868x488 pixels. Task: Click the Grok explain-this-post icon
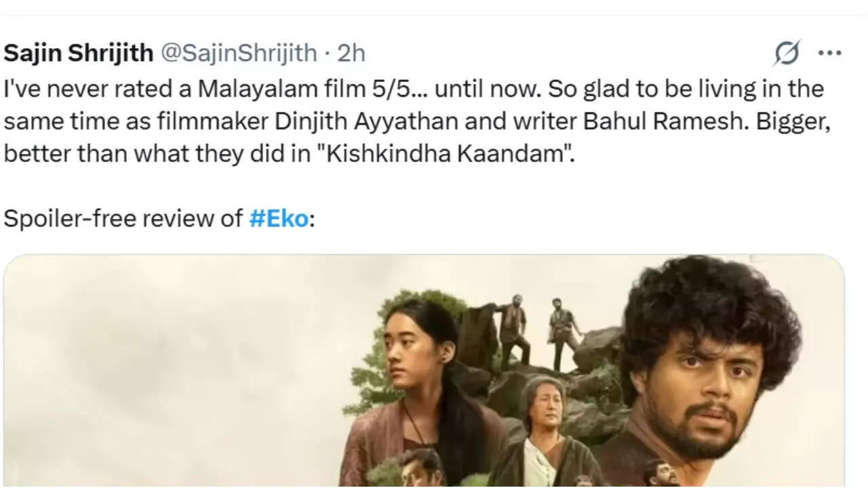click(x=787, y=53)
